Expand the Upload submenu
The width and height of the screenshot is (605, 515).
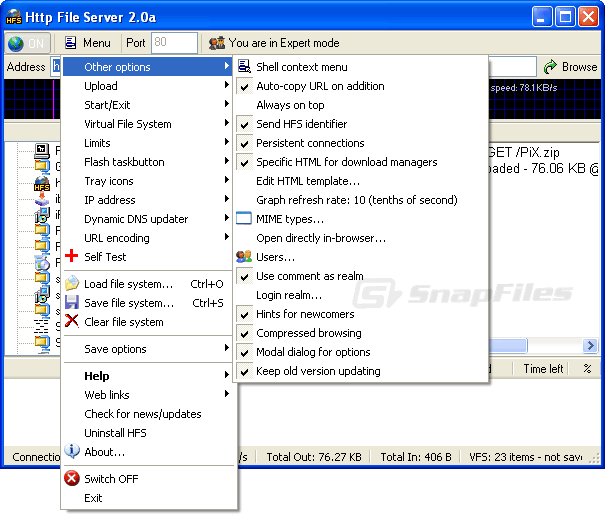147,86
